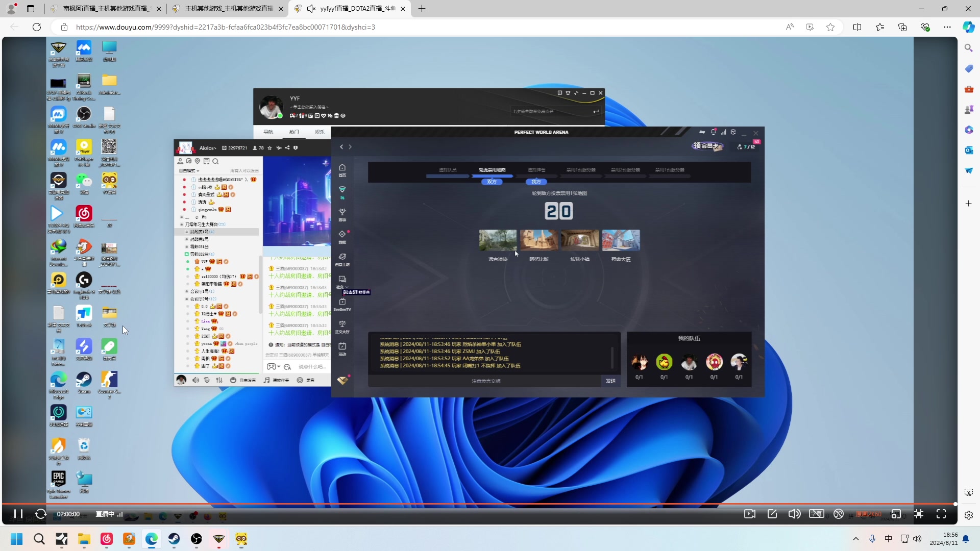Click the web-page fullscreen icon in player
Image resolution: width=980 pixels, height=551 pixels.
pyautogui.click(x=919, y=514)
